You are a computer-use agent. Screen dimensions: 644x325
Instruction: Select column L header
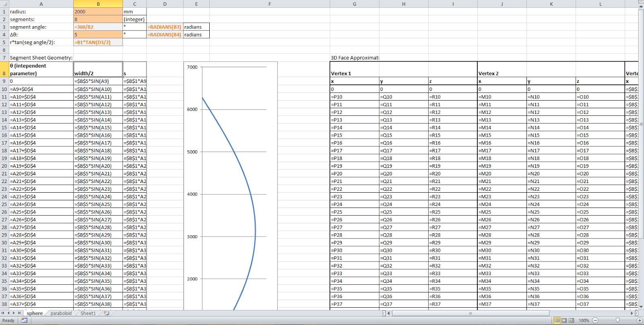601,4
